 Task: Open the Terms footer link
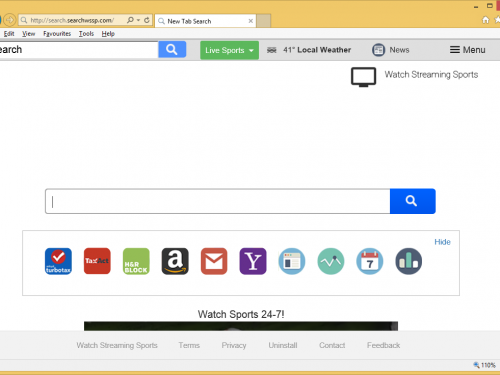coord(189,345)
